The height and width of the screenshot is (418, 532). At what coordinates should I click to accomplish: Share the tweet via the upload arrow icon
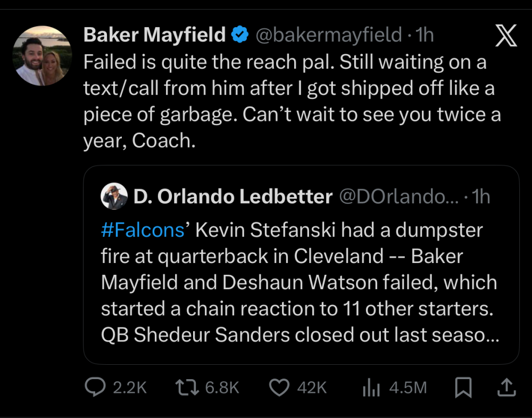[x=505, y=387]
